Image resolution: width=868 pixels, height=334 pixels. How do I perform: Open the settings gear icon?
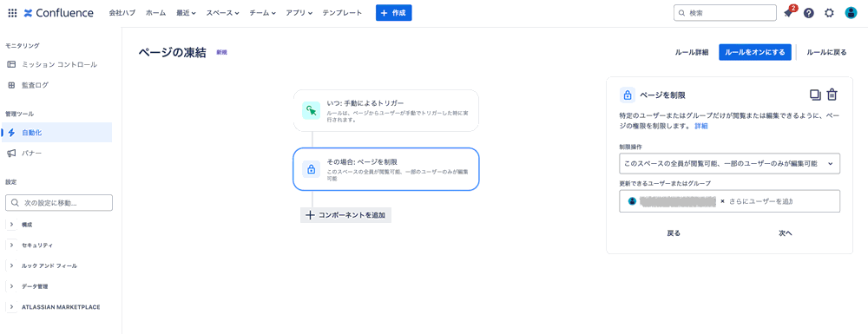point(829,13)
